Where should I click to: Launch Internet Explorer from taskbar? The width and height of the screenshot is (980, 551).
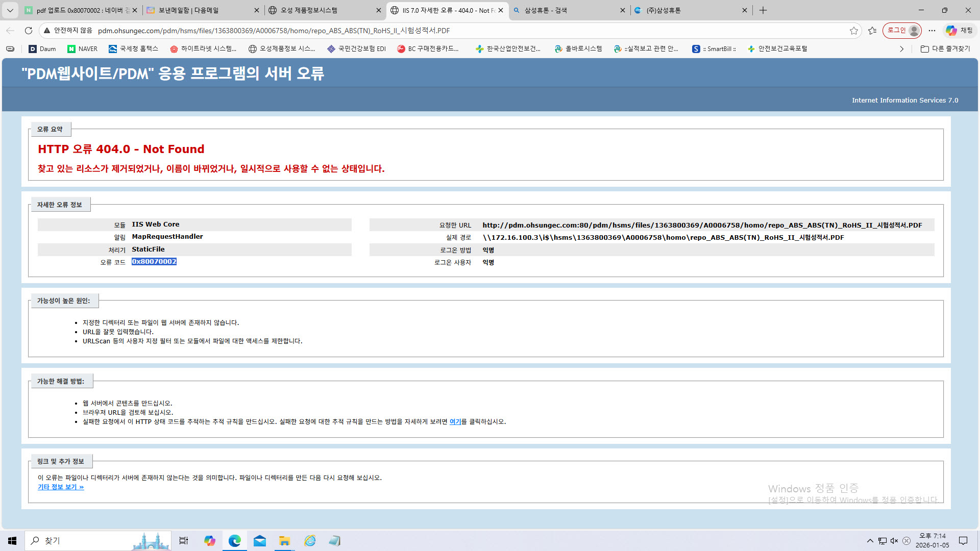[310, 541]
